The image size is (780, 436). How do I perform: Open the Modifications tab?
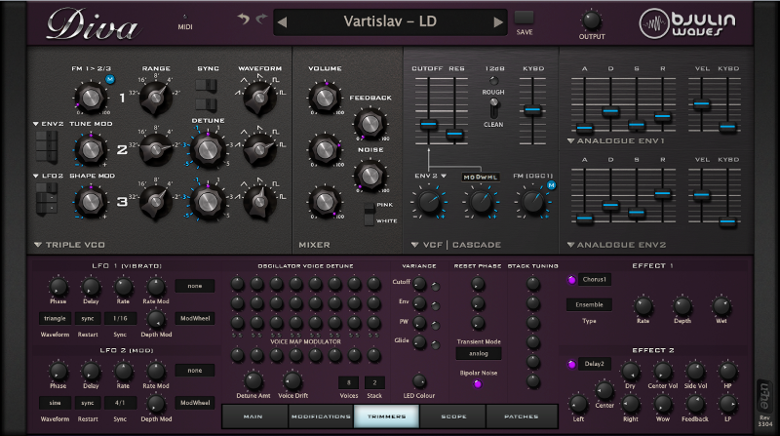point(320,416)
